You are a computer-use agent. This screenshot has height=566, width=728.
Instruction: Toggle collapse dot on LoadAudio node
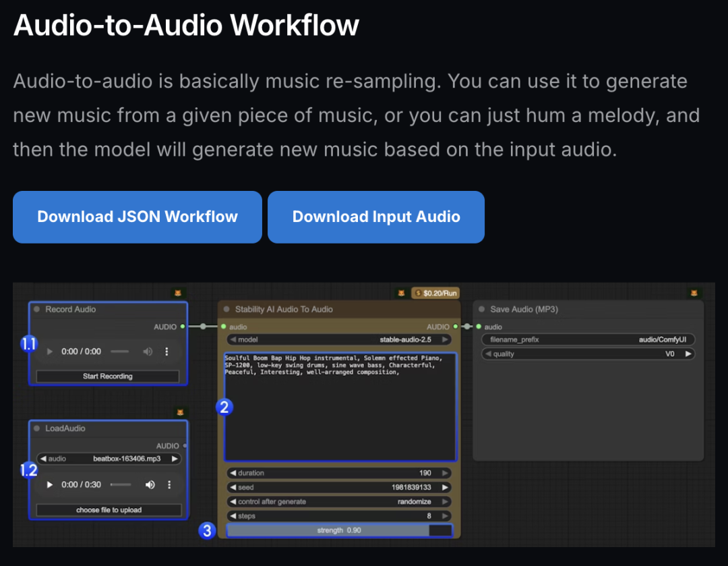click(x=36, y=428)
